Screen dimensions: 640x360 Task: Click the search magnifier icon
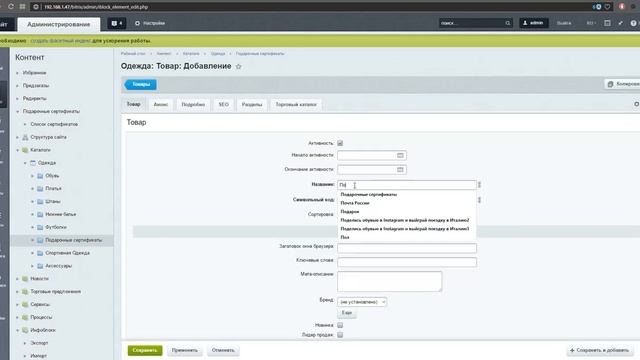click(x=508, y=23)
